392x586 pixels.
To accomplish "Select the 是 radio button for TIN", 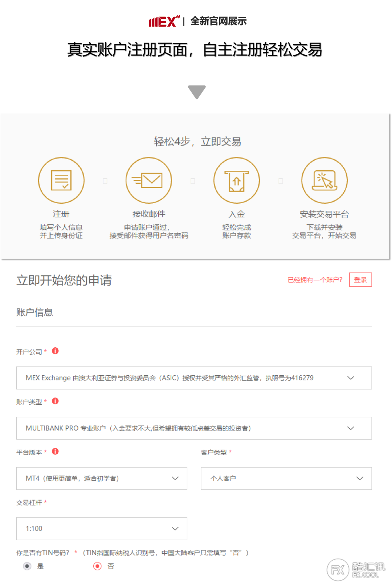I will 27,566.
